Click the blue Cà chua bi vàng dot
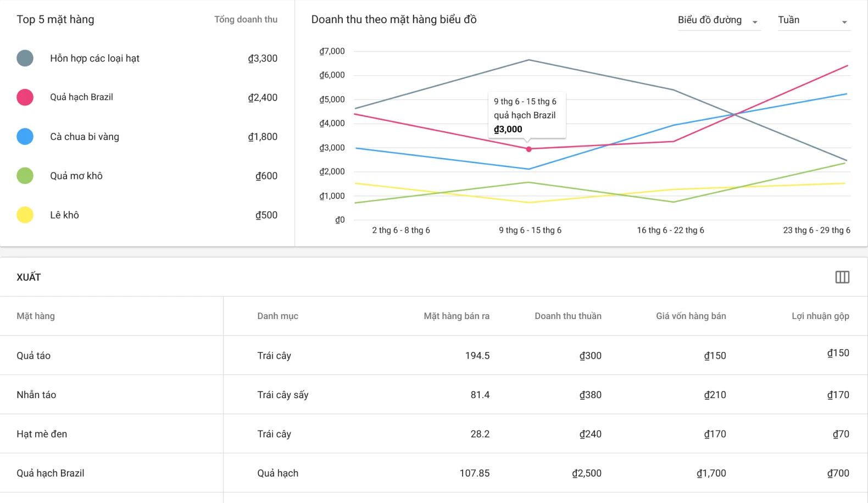Image resolution: width=868 pixels, height=503 pixels. coord(25,137)
